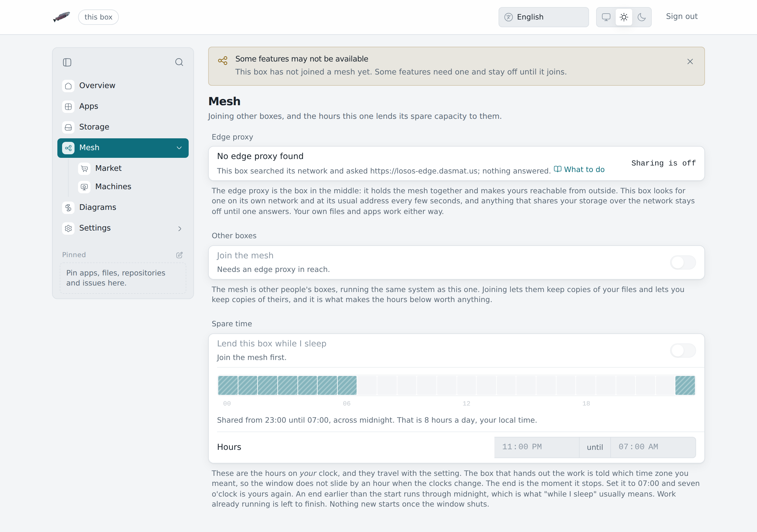Viewport: 757px width, 532px height.
Task: Toggle Join the mesh switch
Action: tap(683, 262)
